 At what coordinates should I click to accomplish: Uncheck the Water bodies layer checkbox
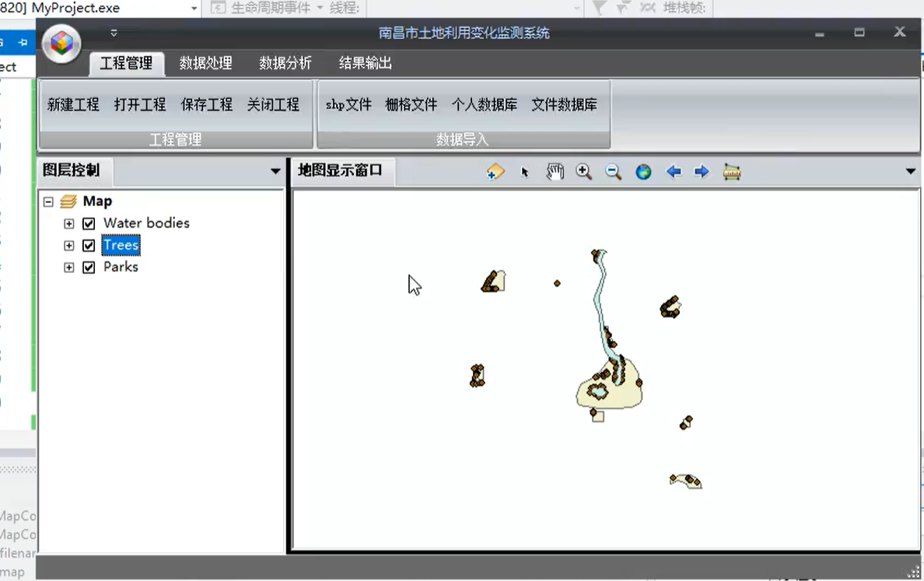coord(89,223)
